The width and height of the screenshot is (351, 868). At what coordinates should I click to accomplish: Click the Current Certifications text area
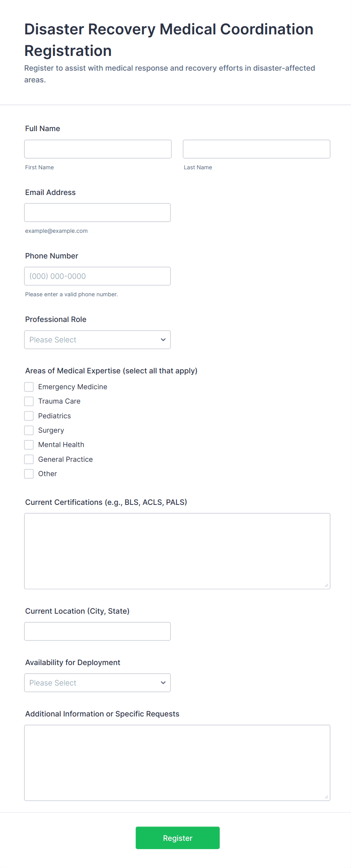177,551
